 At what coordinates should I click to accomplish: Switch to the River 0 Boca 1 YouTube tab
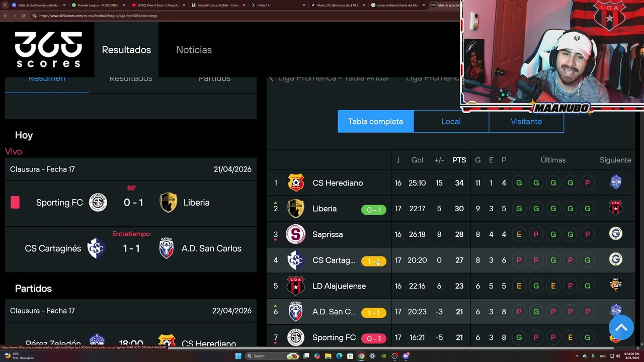click(x=157, y=5)
